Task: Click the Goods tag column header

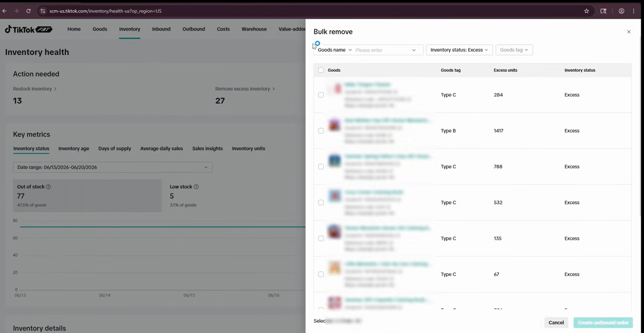Action: pyautogui.click(x=451, y=70)
